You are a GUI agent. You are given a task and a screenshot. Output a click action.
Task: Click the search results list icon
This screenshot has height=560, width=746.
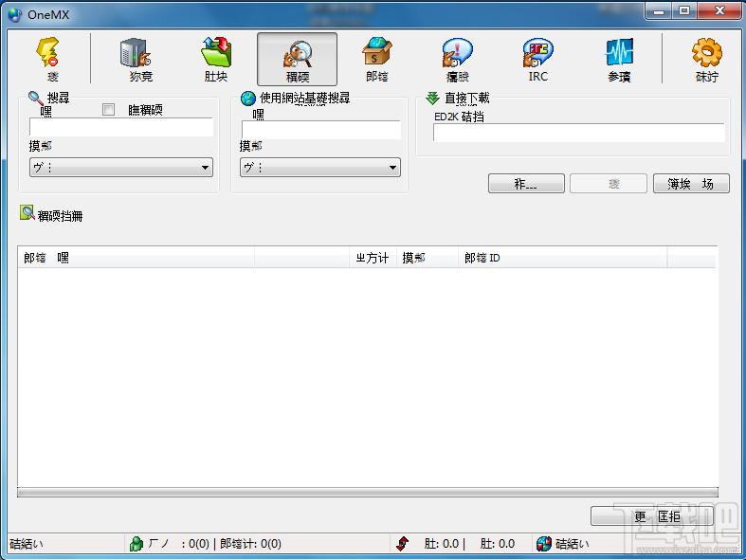[27, 212]
